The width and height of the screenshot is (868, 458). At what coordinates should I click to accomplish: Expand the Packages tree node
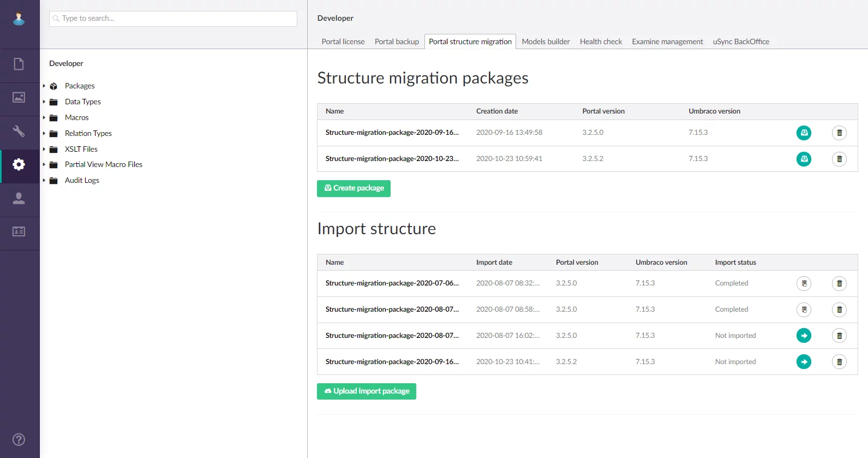click(x=44, y=86)
